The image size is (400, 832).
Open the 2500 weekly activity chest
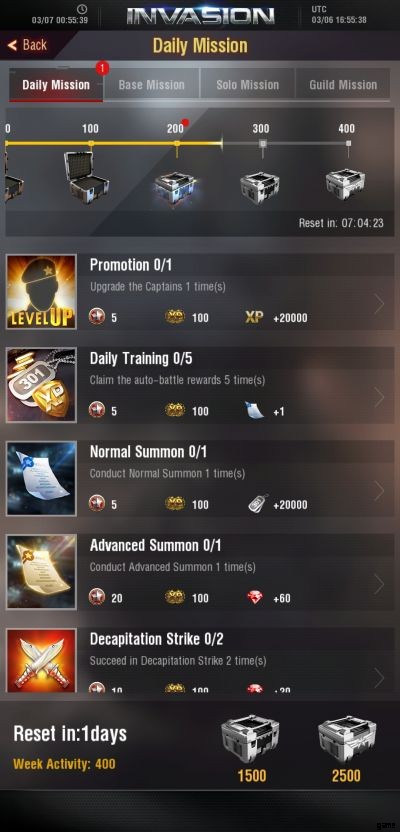click(347, 739)
